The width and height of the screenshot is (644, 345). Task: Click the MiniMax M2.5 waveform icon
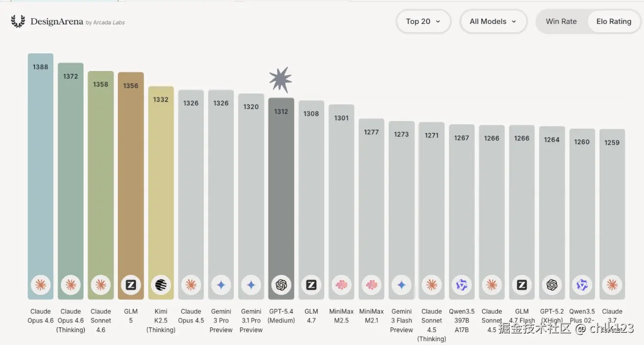point(341,285)
